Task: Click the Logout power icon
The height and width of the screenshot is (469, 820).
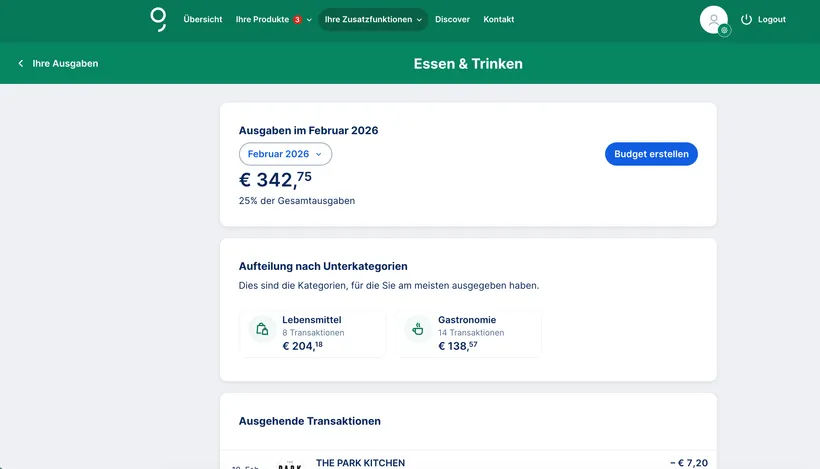Action: click(x=746, y=19)
